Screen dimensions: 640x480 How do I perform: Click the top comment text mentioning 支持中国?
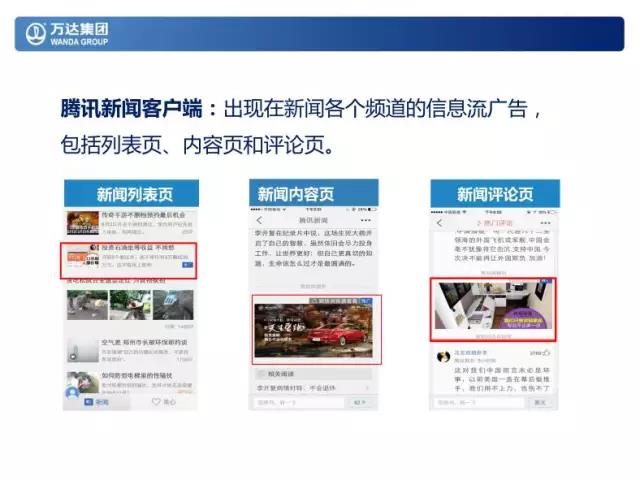[502, 245]
